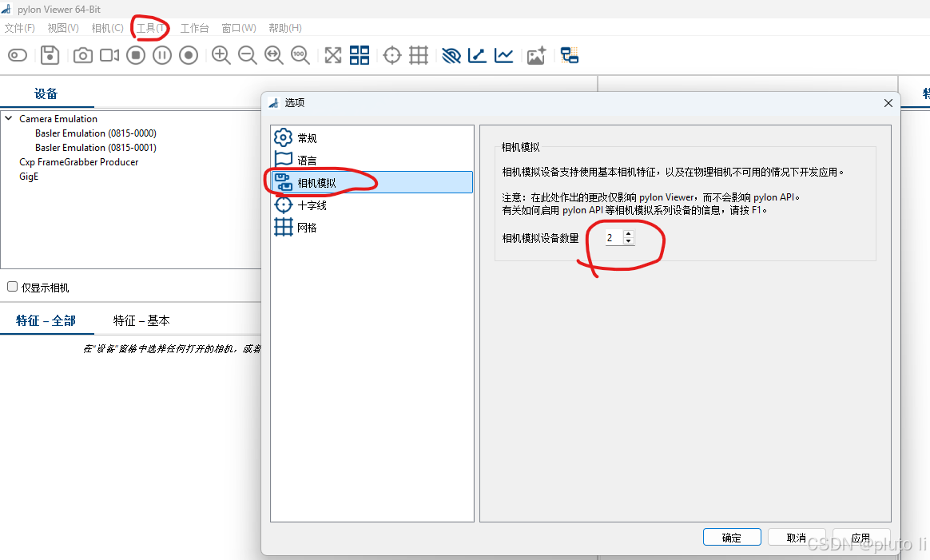Toggle the grid overlay toolbar icon

(x=419, y=56)
